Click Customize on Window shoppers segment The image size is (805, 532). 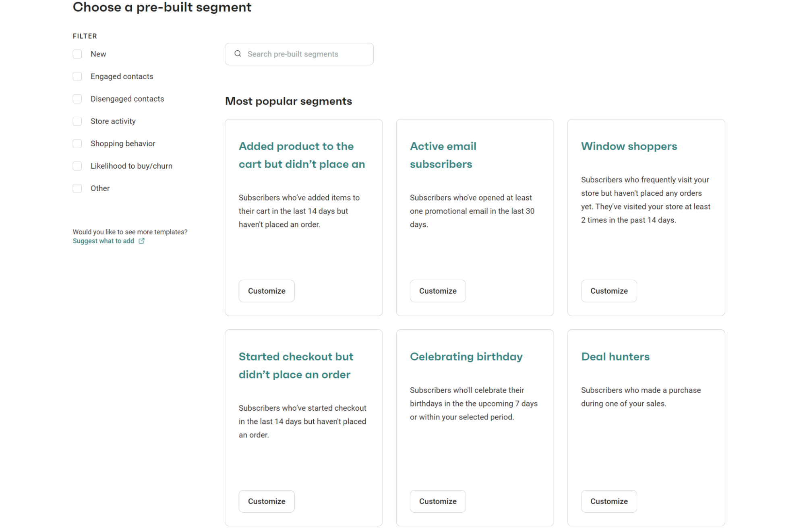pyautogui.click(x=608, y=291)
